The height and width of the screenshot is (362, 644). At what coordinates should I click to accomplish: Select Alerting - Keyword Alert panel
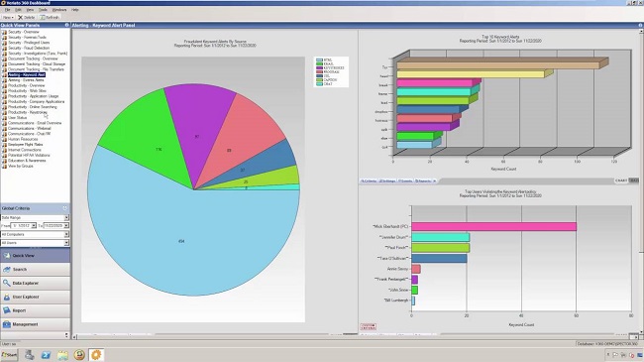[x=27, y=74]
